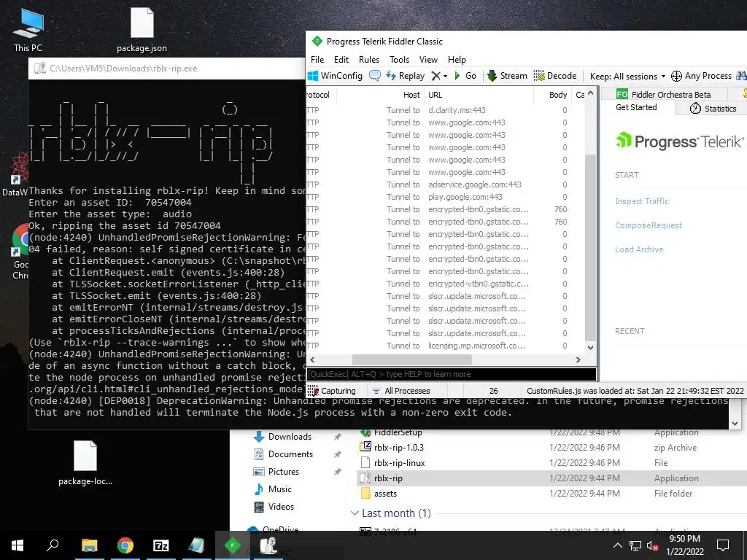Screen dimensions: 747x560
Task: Select the assets folder in Explorer
Action: tap(385, 494)
